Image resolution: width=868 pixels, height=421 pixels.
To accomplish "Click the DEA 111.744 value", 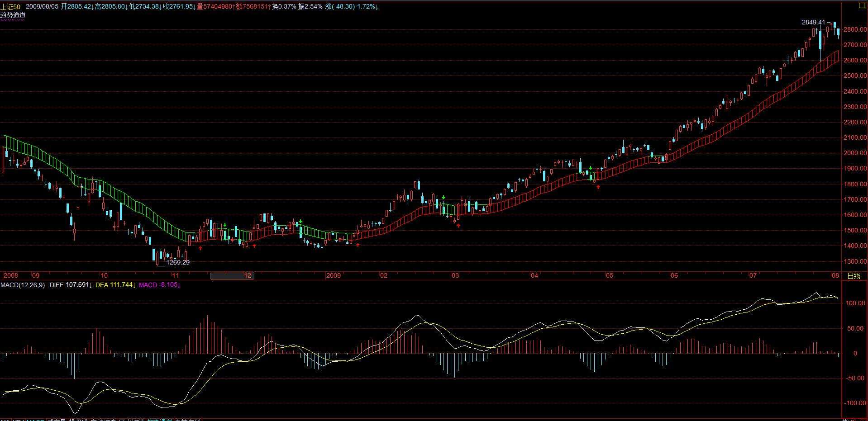I will [x=115, y=285].
